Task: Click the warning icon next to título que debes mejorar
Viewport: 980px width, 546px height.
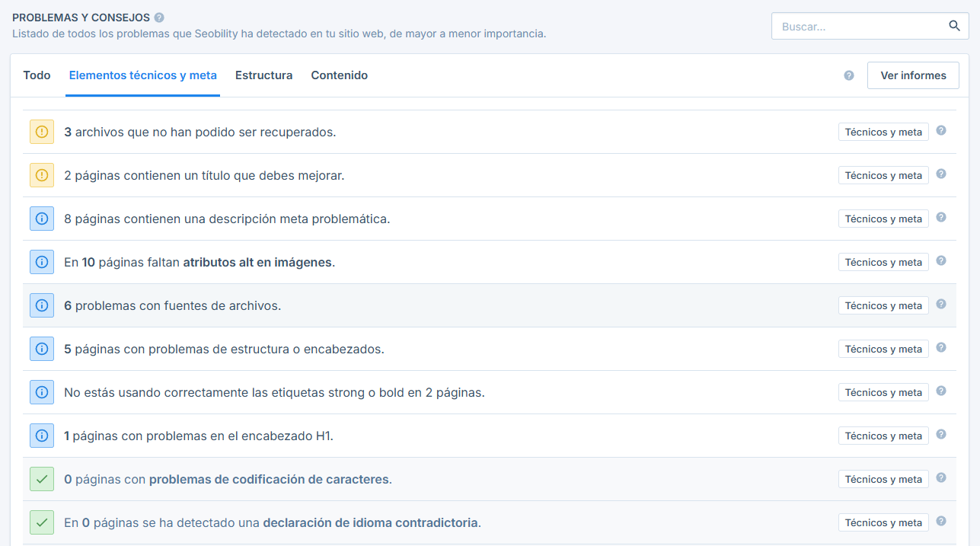Action: [41, 174]
